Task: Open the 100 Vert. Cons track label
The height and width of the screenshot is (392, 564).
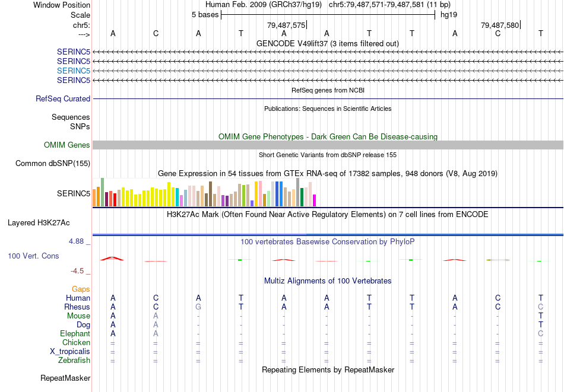Action: tap(33, 256)
